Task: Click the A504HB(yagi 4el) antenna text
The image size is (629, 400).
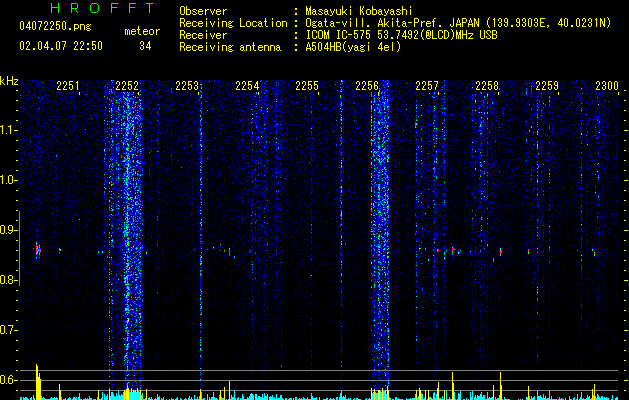Action: point(353,47)
